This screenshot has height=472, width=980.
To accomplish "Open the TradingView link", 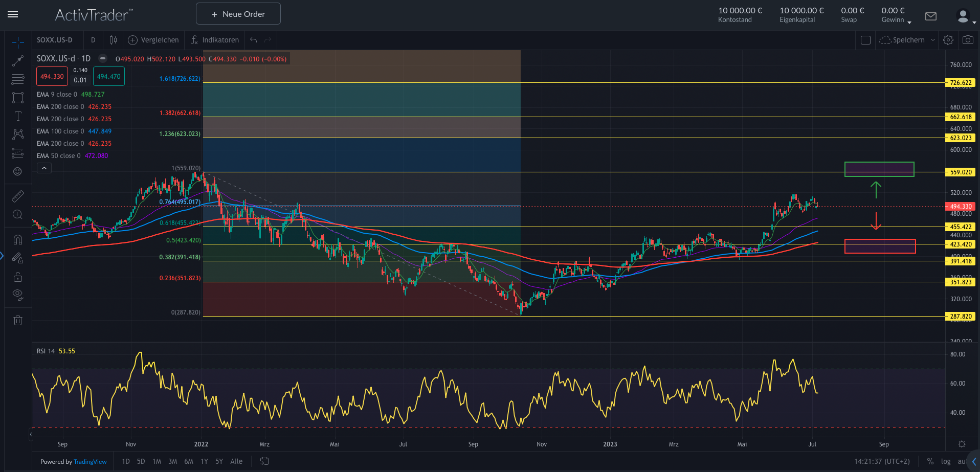I will coord(90,462).
